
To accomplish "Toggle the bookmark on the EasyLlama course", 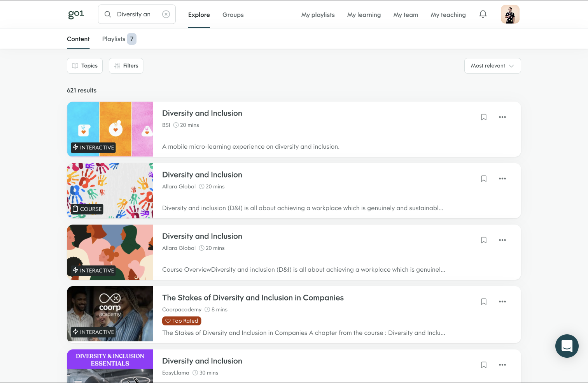I will tap(483, 365).
